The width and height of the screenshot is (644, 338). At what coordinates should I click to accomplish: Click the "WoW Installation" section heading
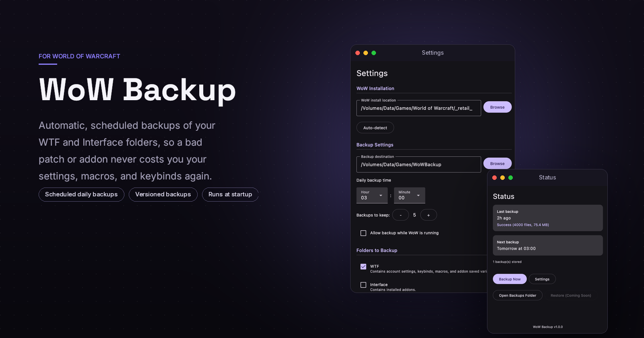[x=375, y=89]
